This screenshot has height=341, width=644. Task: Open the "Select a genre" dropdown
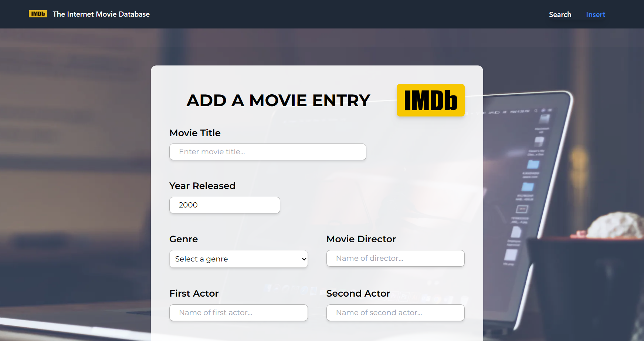tap(238, 259)
